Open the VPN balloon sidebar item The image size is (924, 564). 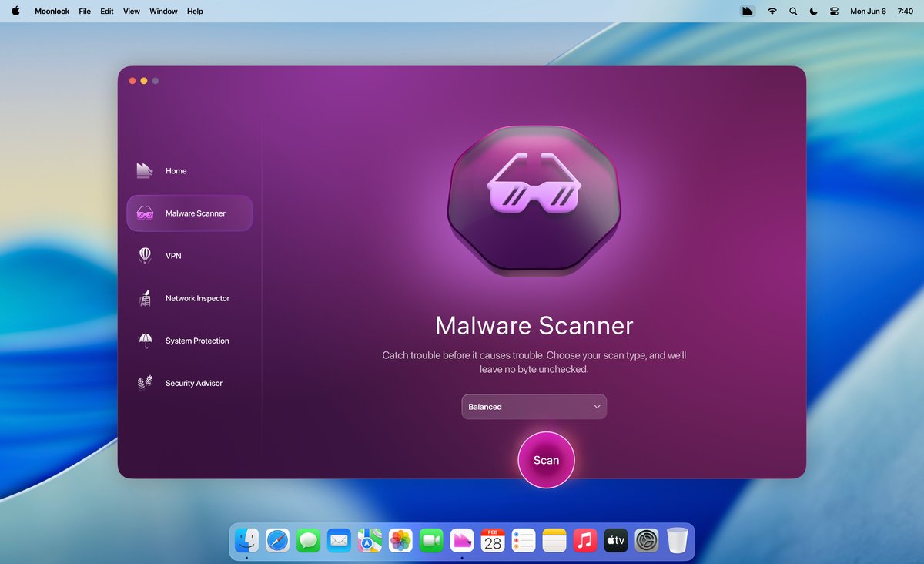pos(189,256)
